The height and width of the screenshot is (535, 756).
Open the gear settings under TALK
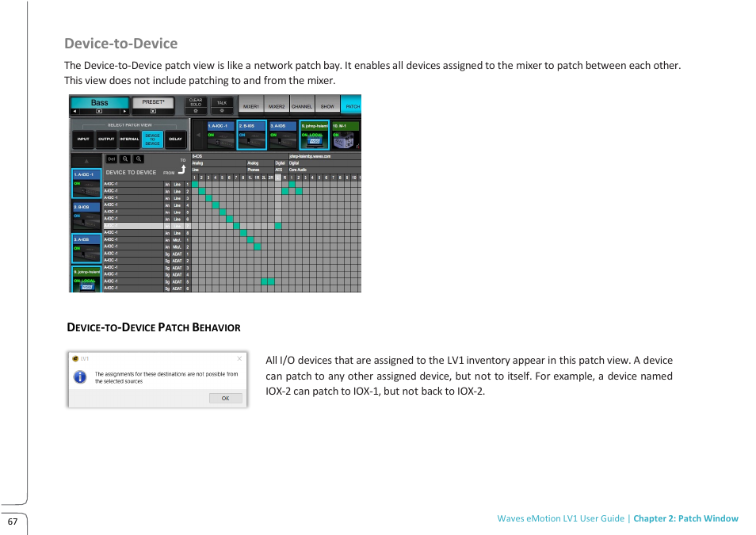(222, 111)
